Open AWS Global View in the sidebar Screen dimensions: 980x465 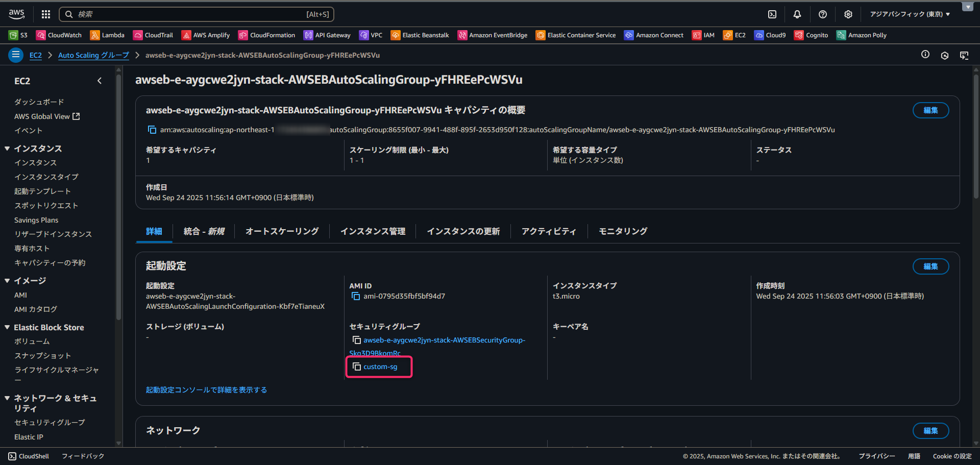[x=47, y=116]
